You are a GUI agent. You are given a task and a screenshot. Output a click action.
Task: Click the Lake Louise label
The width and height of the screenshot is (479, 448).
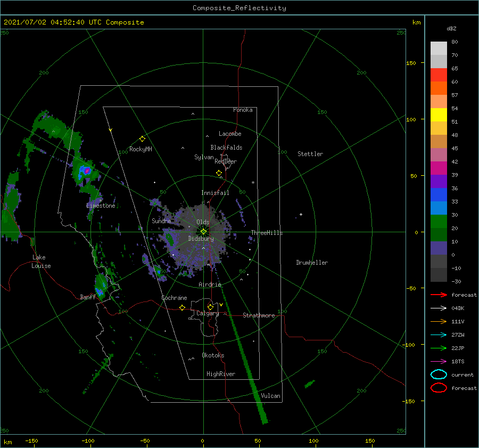point(41,262)
